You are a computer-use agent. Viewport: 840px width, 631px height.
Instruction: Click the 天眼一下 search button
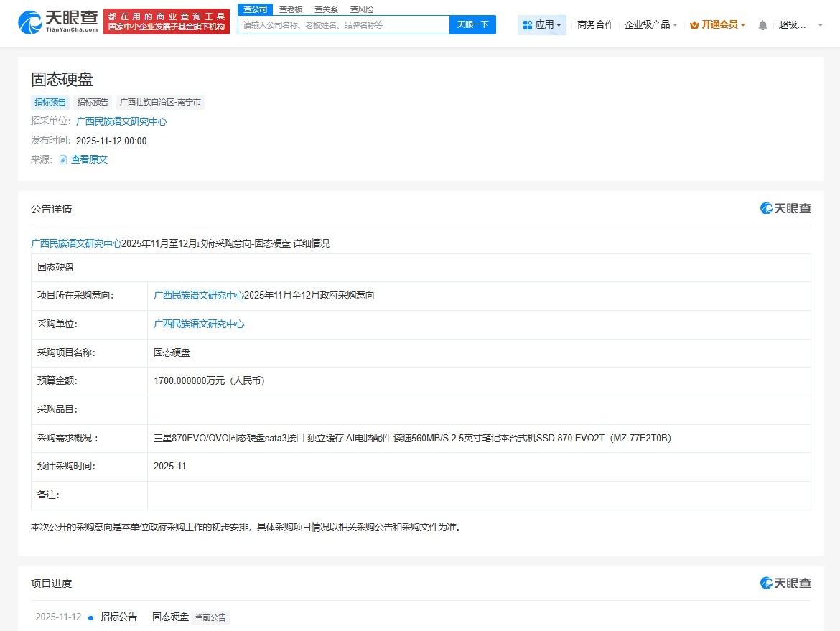click(472, 24)
